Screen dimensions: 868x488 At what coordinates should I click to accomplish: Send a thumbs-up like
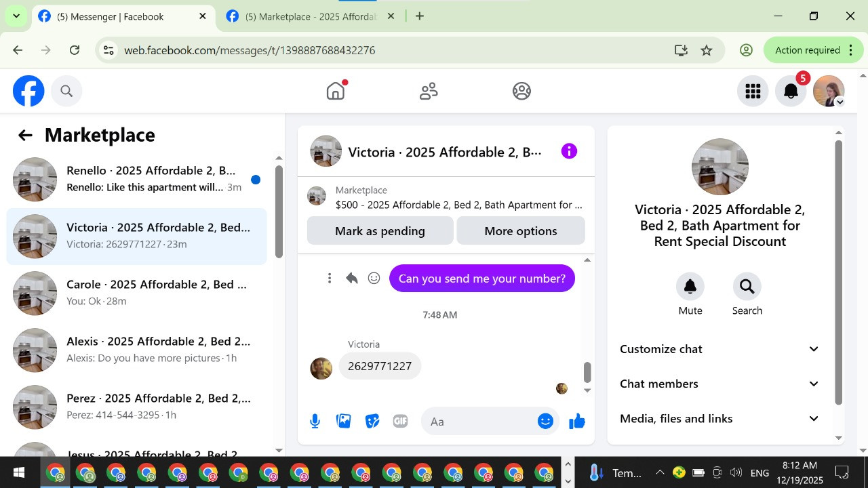tap(577, 422)
